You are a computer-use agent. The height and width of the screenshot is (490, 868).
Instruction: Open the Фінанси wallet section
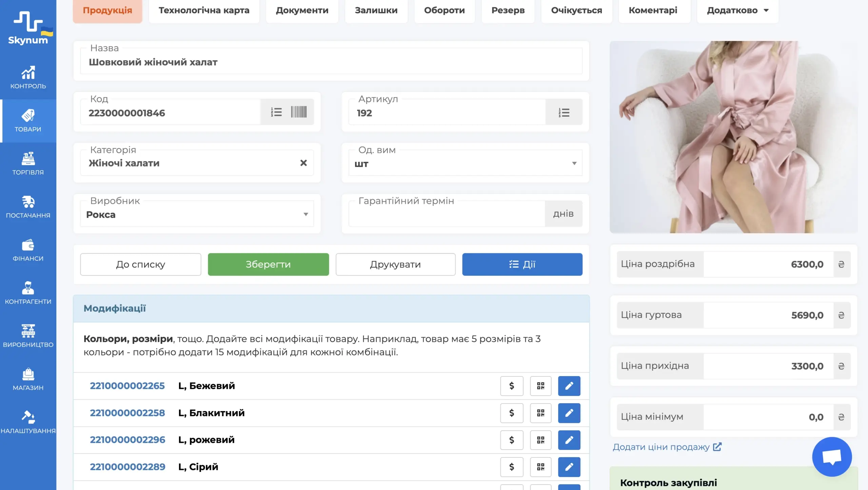(28, 250)
